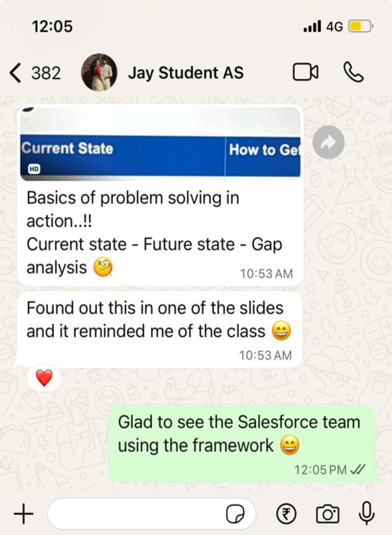
Task: Focus the message text input field
Action: click(151, 514)
